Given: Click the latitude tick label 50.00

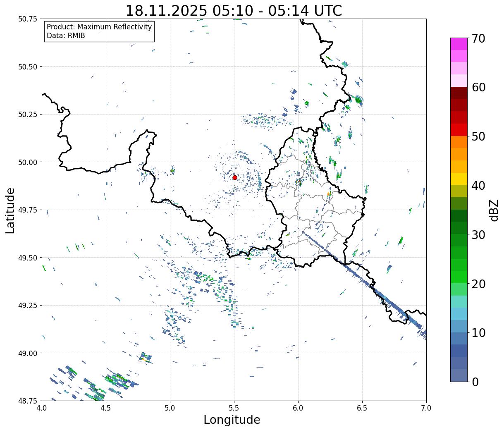Looking at the screenshot, I should (28, 162).
